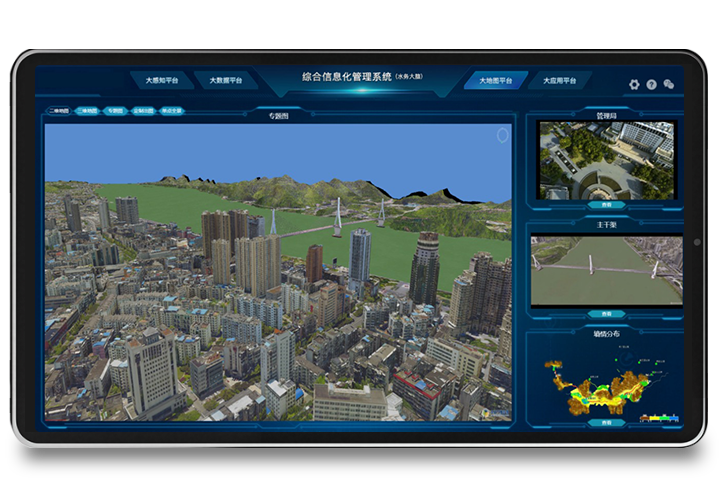Screen dimensions: 724x497
Task: Select the 大地图平台 tab
Action: (x=496, y=81)
